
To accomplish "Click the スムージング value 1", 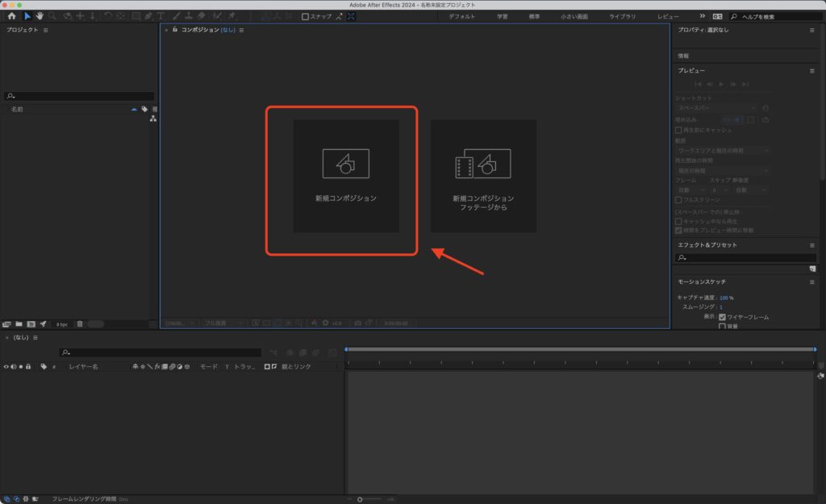I will coord(720,307).
